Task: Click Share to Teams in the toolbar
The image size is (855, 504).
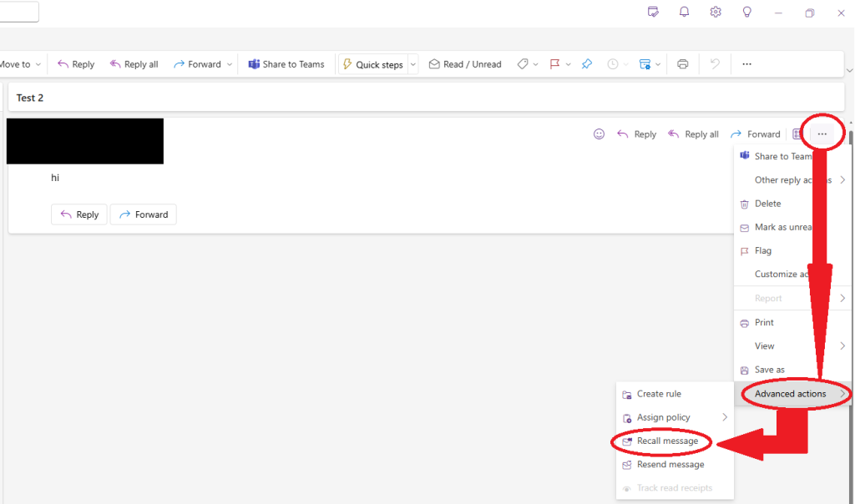Action: [x=286, y=64]
